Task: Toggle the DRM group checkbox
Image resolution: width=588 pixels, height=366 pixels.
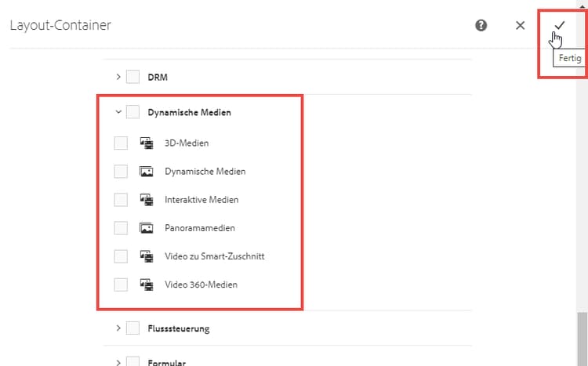Action: [x=132, y=77]
